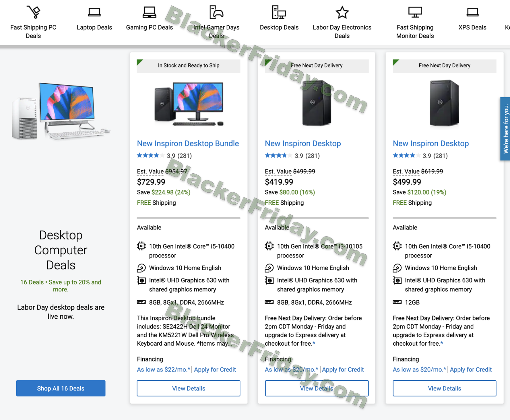Click the i3-10105 Inspiron tower image

point(316,103)
